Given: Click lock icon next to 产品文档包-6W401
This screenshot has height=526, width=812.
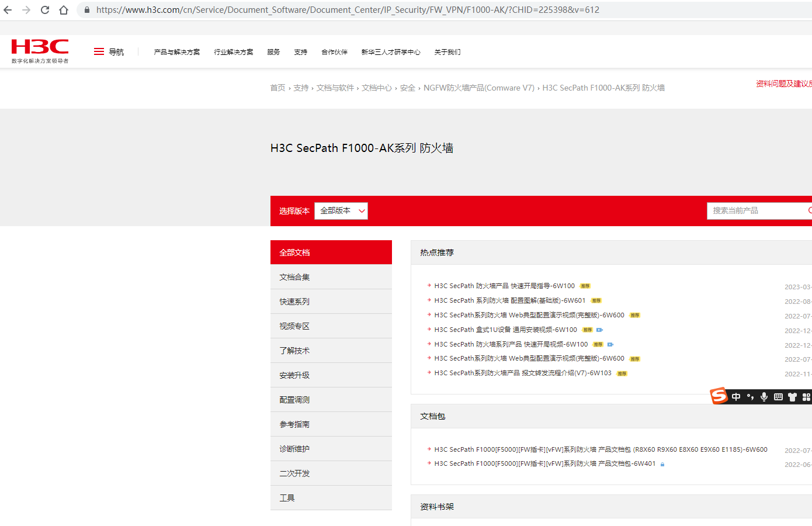Looking at the screenshot, I should (662, 464).
